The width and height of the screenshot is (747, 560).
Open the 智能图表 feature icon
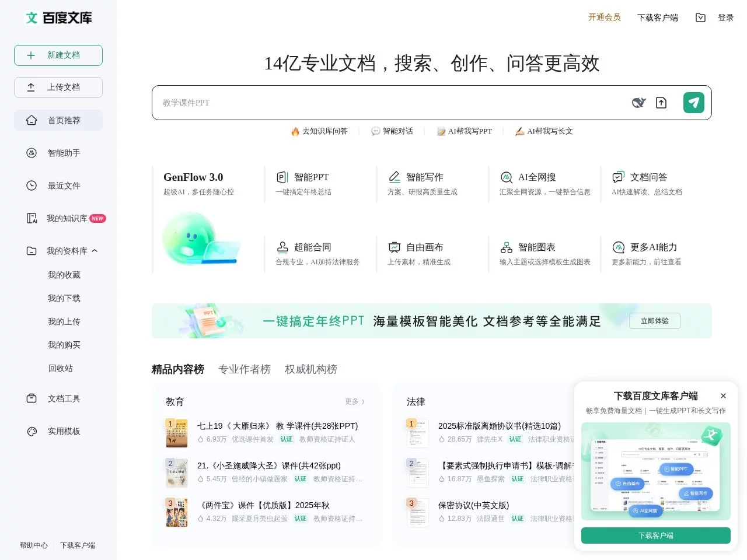click(x=507, y=247)
